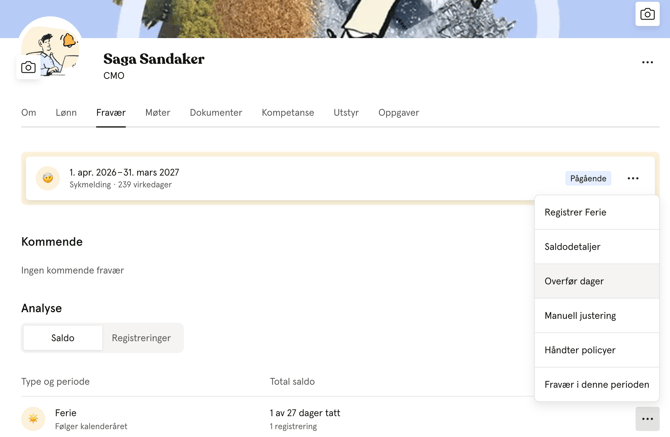This screenshot has width=670, height=437.
Task: Choose Registrer Ferie from the menu
Action: point(597,212)
